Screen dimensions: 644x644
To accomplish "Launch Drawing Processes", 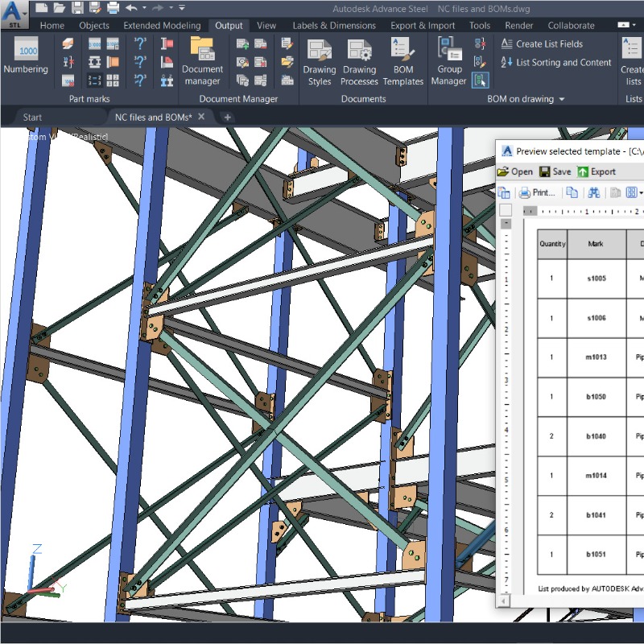I will [359, 60].
